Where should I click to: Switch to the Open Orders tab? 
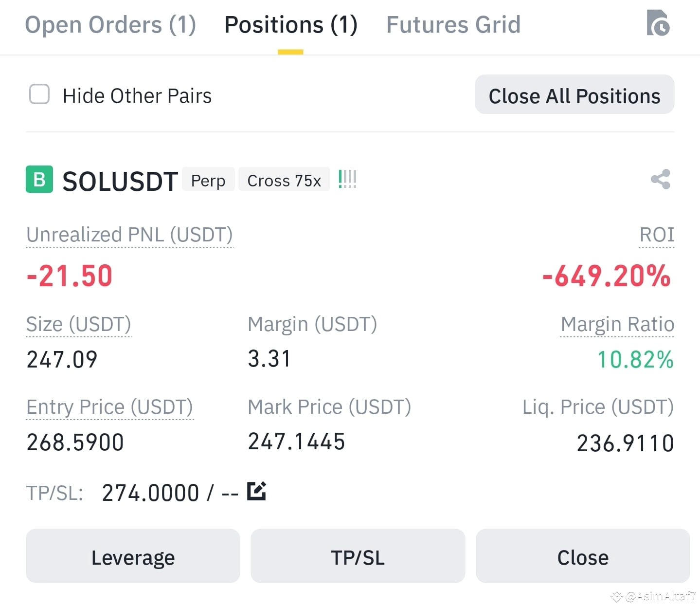point(110,25)
